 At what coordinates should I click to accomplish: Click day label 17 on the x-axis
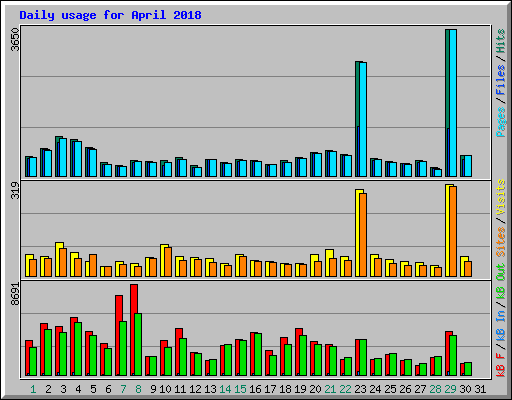(270, 389)
